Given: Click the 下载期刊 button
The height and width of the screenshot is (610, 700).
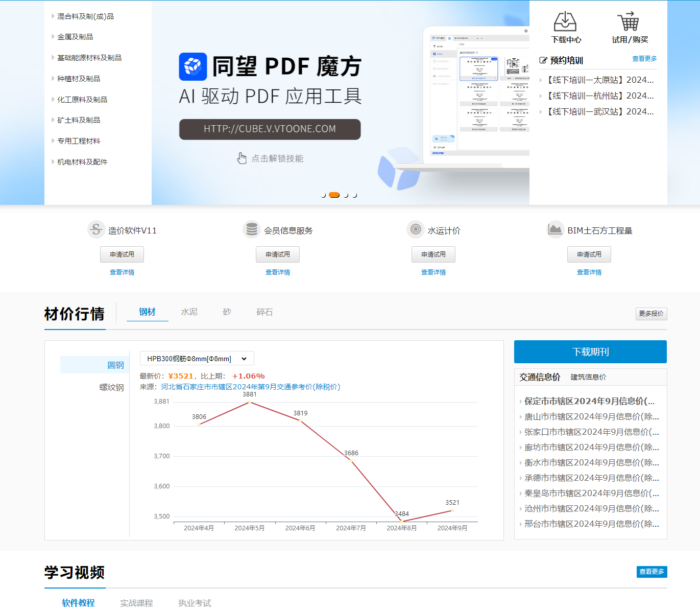Looking at the screenshot, I should [590, 352].
